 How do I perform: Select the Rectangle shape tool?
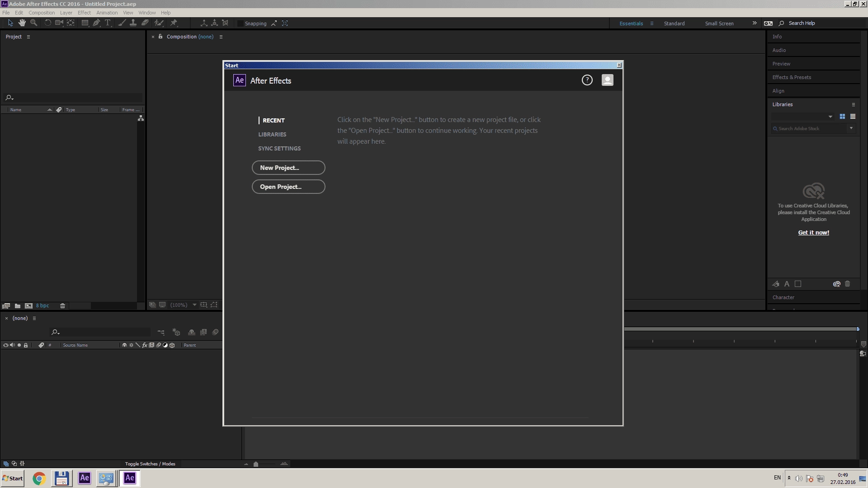(85, 23)
